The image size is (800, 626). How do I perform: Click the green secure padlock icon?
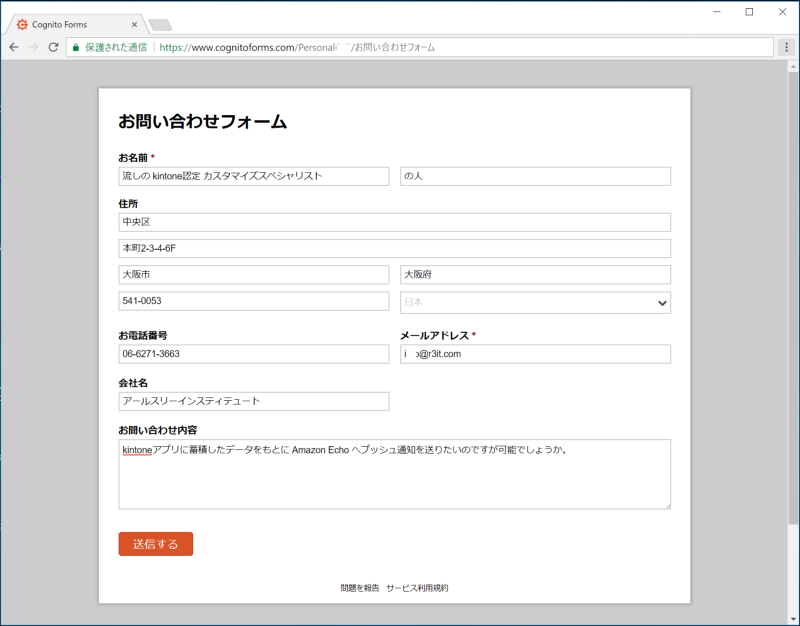pos(76,47)
